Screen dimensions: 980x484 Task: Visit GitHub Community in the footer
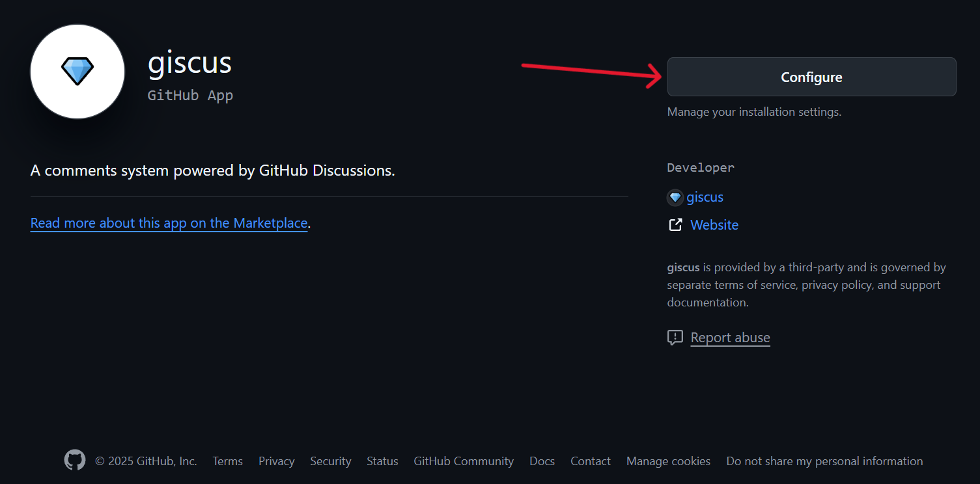click(464, 461)
